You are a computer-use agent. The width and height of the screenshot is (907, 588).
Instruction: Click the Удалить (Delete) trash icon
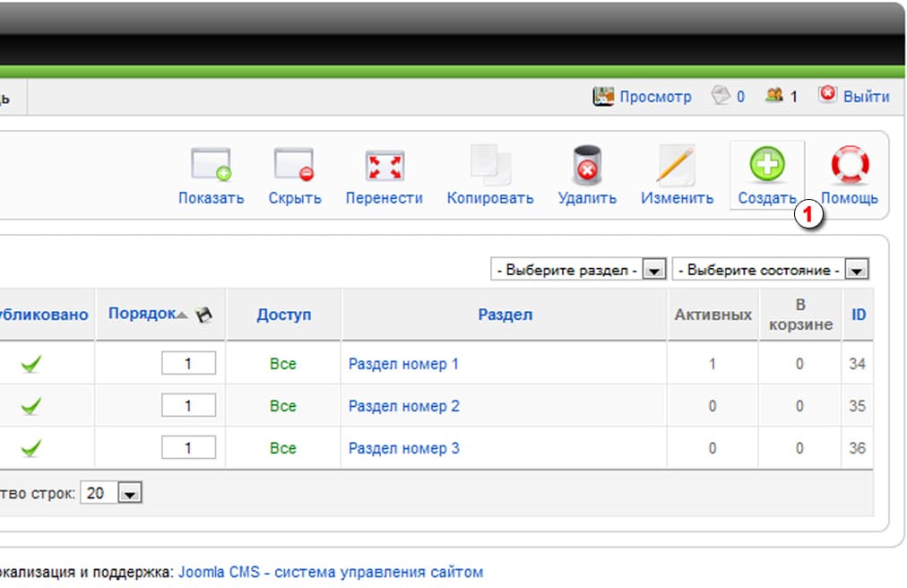click(x=587, y=167)
